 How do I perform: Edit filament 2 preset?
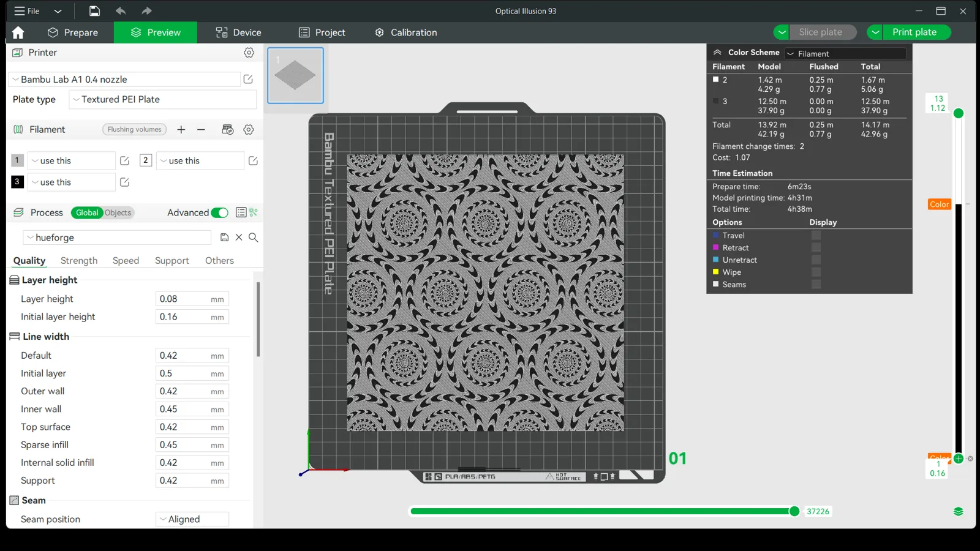click(253, 160)
